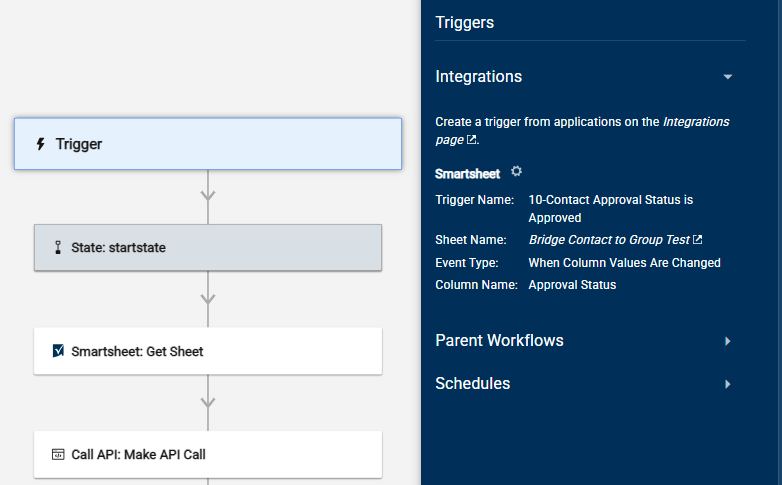The image size is (782, 485).
Task: Click the Integrations section heading
Action: click(479, 76)
